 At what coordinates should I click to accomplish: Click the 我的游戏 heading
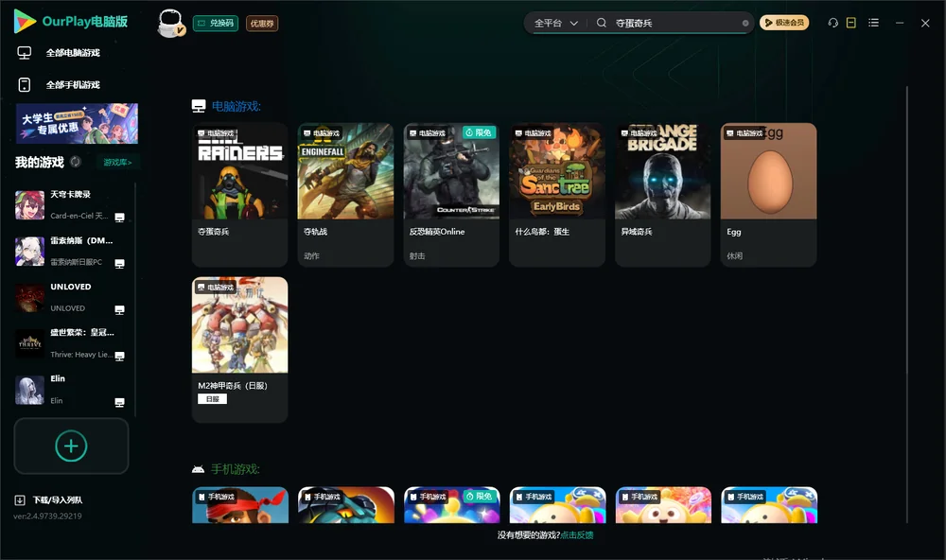(39, 162)
